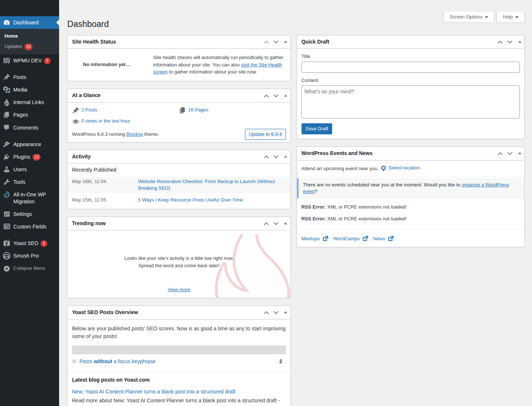The image size is (532, 406).
Task: Click the Custom Fields icon
Action: [7, 227]
